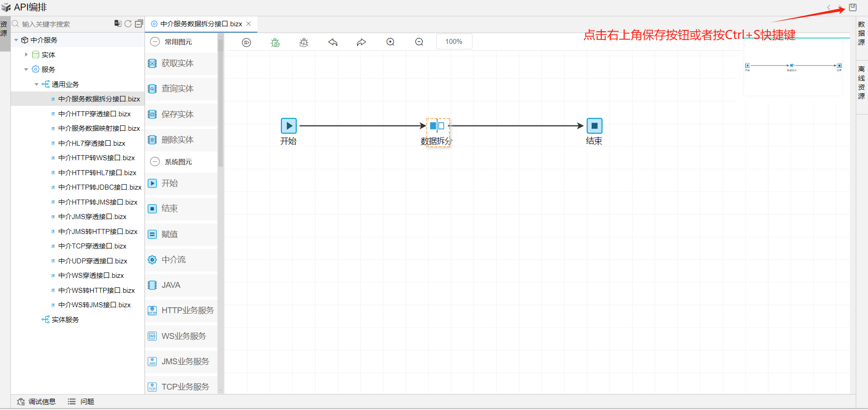Open 中介HTTP穿透接口.bizx in the tree
Image resolution: width=868 pixels, height=410 pixels.
click(x=94, y=114)
